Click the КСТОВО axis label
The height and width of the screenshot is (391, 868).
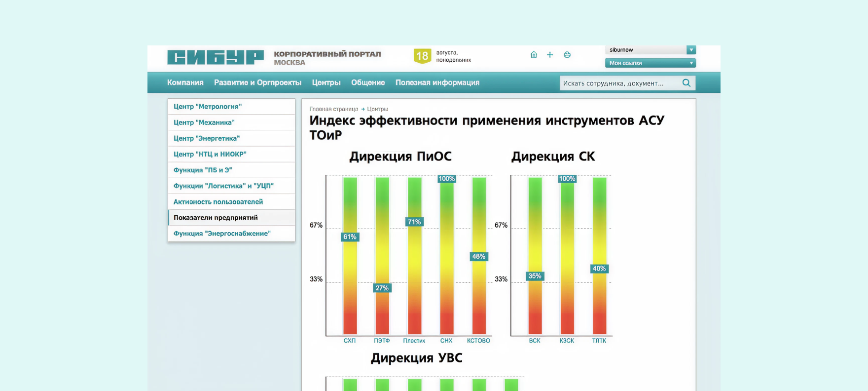[x=478, y=341]
